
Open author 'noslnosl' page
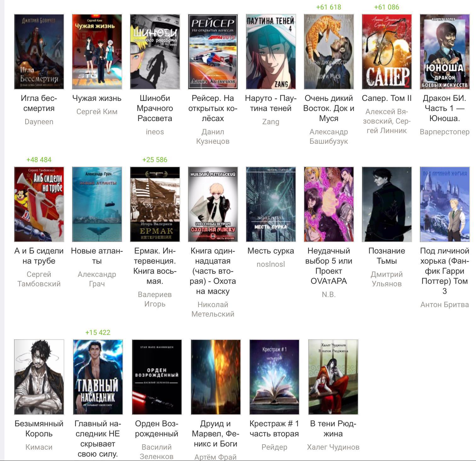271,264
